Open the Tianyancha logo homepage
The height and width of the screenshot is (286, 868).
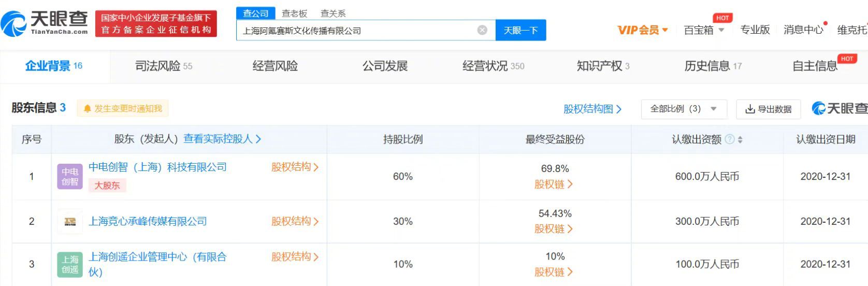point(44,22)
